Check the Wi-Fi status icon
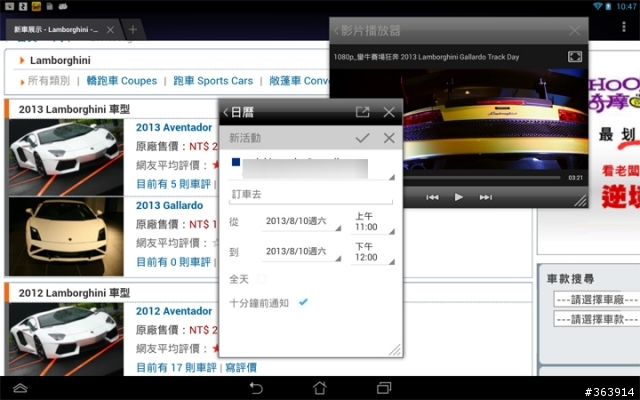The height and width of the screenshot is (400, 640). (598, 6)
